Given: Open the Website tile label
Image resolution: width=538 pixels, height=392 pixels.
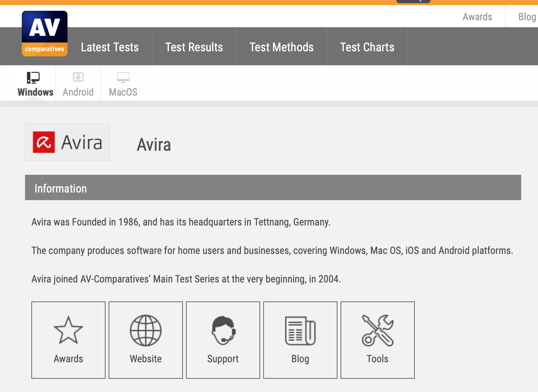Looking at the screenshot, I should (x=146, y=359).
